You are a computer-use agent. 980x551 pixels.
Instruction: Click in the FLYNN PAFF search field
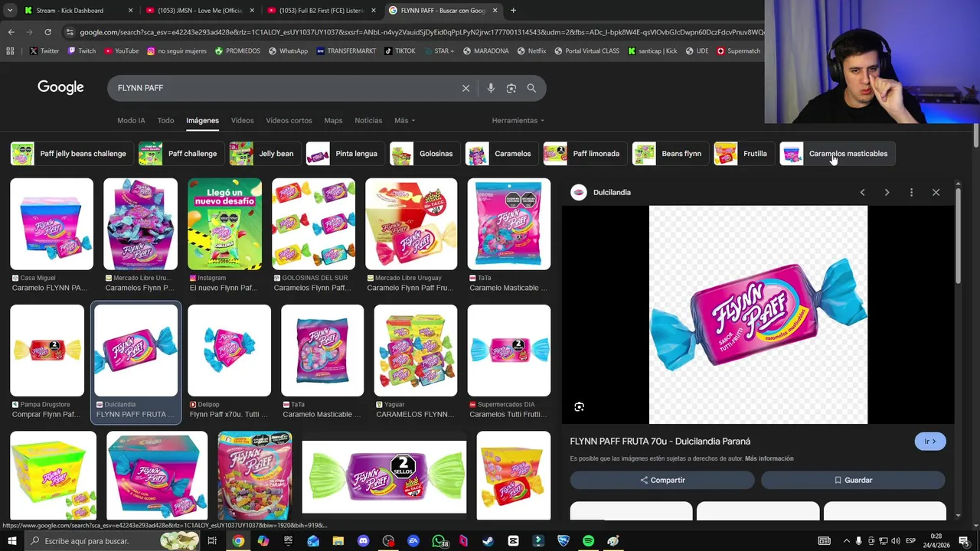283,88
